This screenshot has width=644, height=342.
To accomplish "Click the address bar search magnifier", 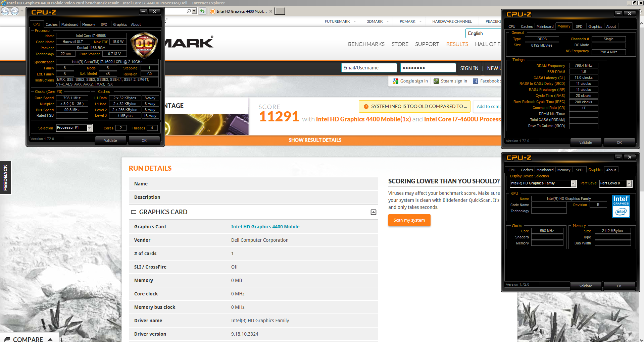I will point(189,11).
